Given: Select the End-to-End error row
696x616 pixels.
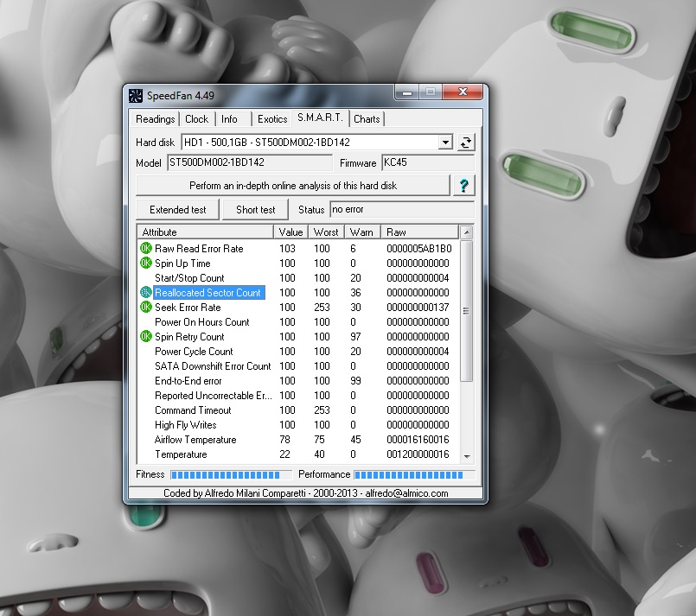Looking at the screenshot, I should (297, 380).
